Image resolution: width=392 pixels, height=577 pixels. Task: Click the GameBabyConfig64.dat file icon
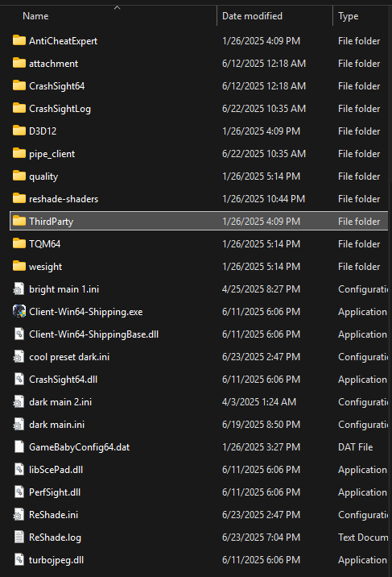(x=19, y=446)
